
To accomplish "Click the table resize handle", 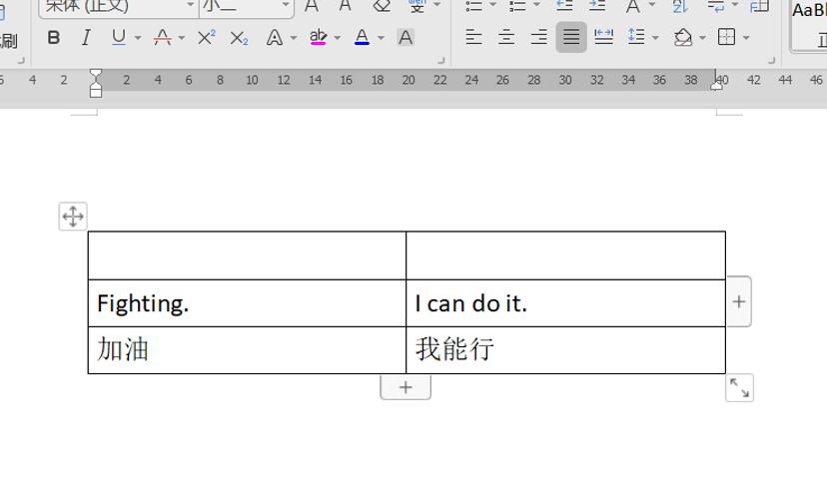I will [x=739, y=388].
